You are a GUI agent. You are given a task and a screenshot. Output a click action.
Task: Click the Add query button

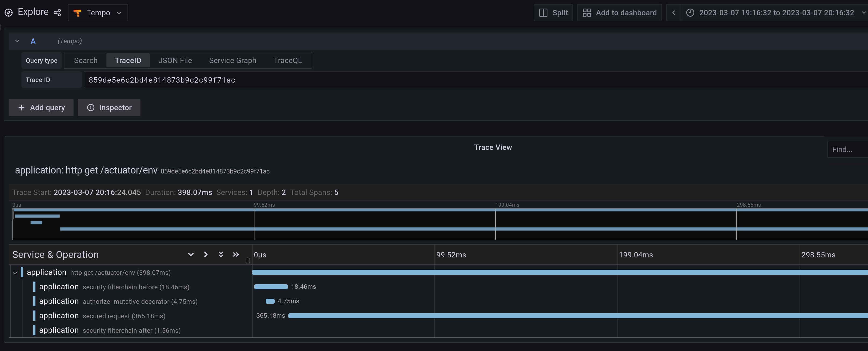[x=41, y=108]
